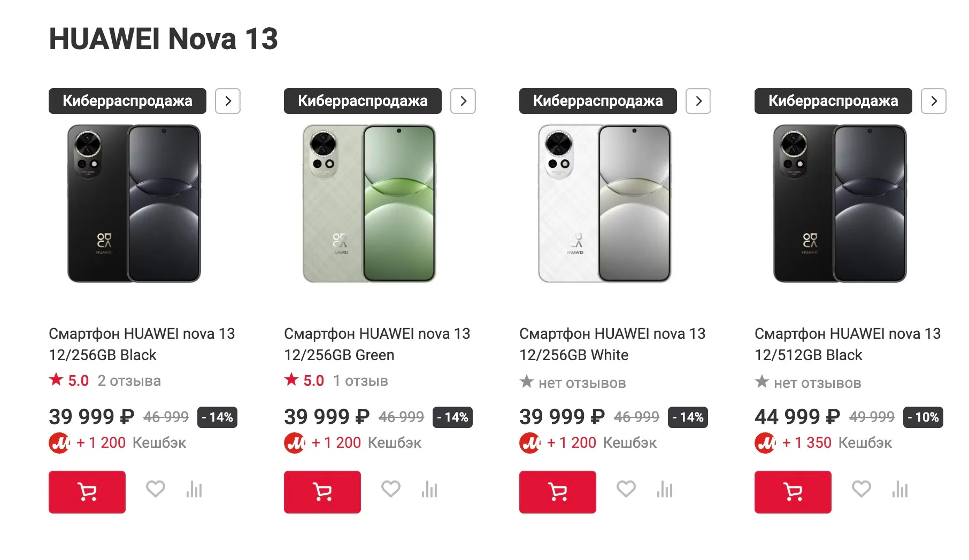Open Смартфон HUAWEI nova 13 12/512GB Black link

(x=847, y=344)
